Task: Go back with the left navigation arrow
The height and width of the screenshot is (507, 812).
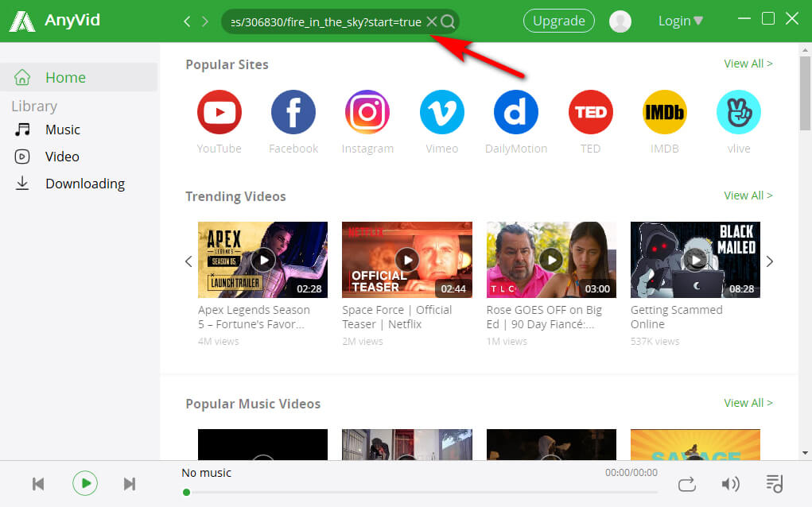Action: [x=187, y=21]
